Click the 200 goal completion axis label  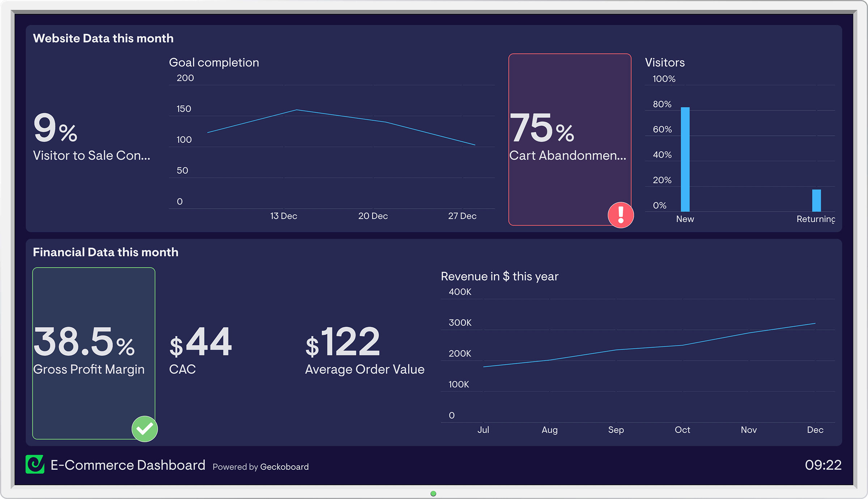(x=185, y=78)
